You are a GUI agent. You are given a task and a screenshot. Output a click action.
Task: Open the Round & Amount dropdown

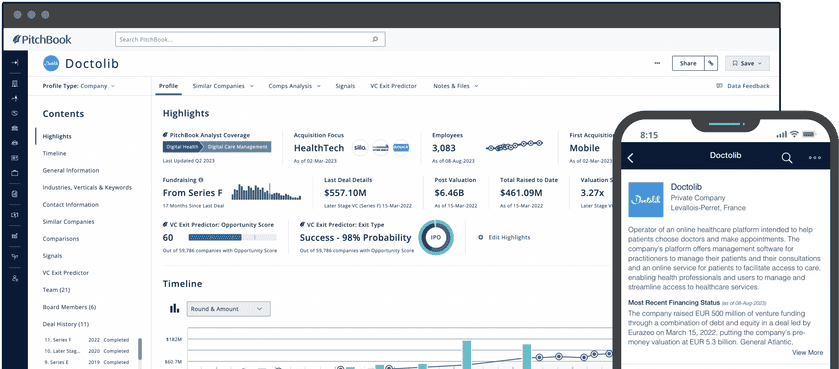[228, 309]
